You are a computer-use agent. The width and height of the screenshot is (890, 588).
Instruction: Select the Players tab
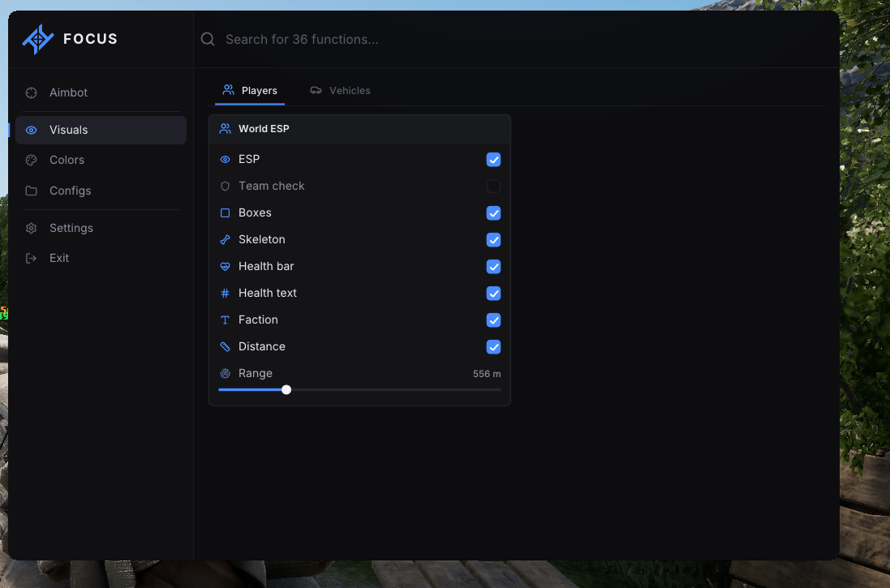250,91
